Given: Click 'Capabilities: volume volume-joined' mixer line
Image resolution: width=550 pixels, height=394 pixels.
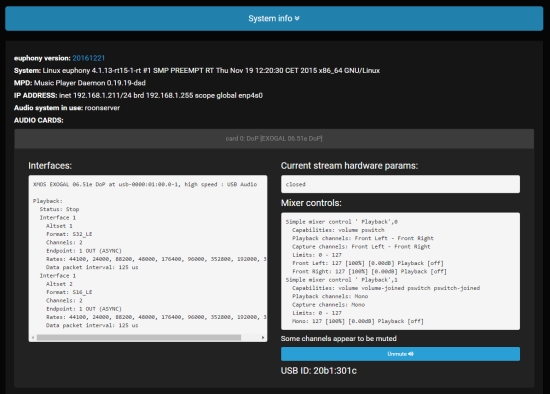Looking at the screenshot, I should tap(386, 288).
